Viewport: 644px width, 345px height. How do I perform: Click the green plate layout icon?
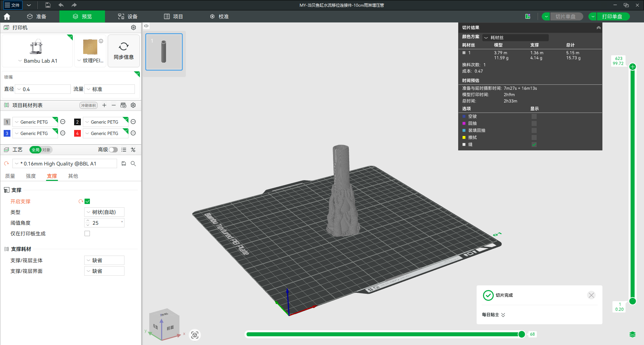click(x=528, y=16)
